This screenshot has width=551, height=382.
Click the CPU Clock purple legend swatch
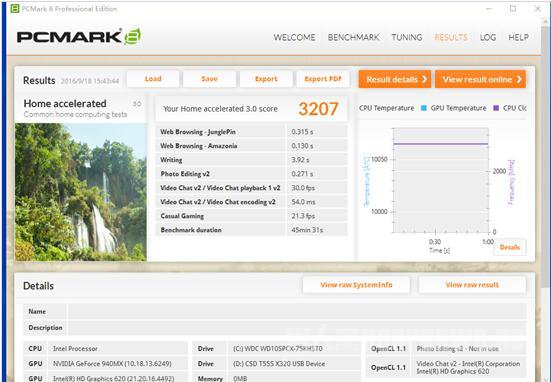pos(496,108)
